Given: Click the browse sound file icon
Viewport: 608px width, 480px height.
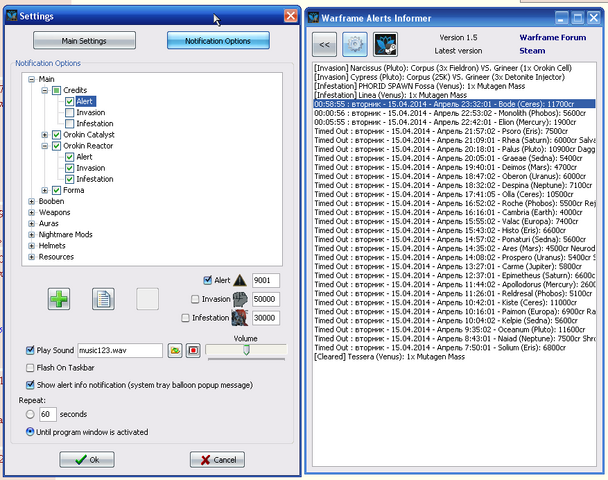Looking at the screenshot, I should click(175, 351).
